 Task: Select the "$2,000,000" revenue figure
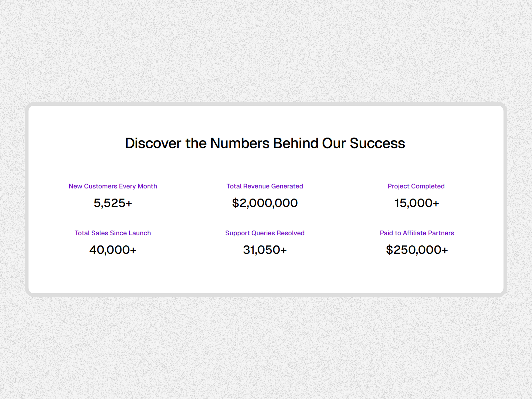265,203
